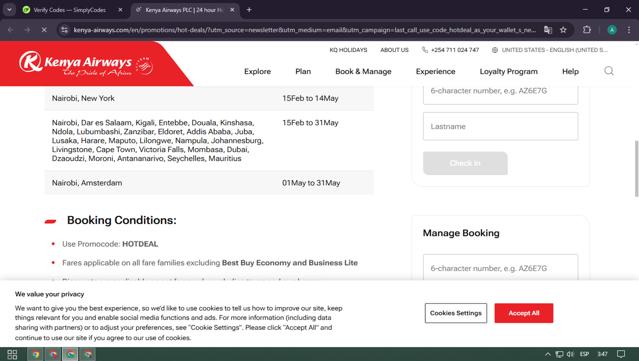This screenshot has height=361, width=639.
Task: Open the Help menu
Action: tap(570, 71)
